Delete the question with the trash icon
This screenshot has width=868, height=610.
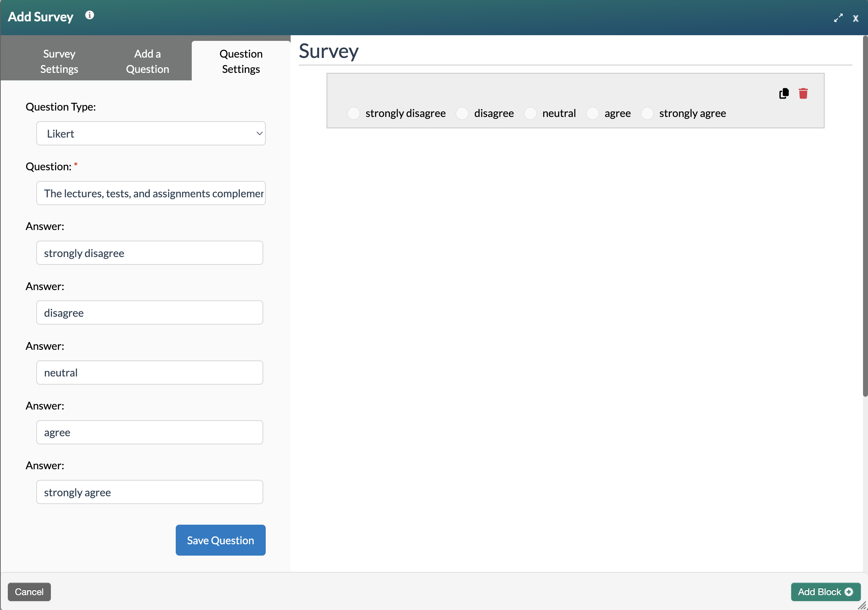pos(803,93)
